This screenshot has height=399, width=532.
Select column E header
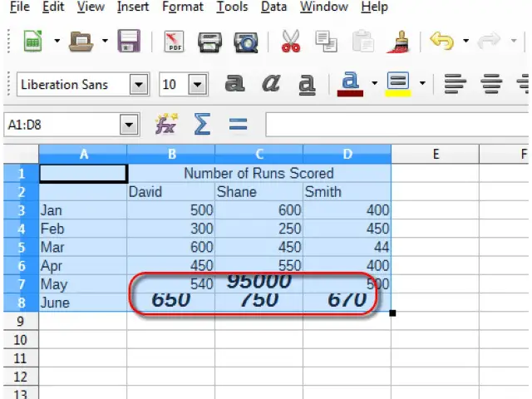coord(436,154)
